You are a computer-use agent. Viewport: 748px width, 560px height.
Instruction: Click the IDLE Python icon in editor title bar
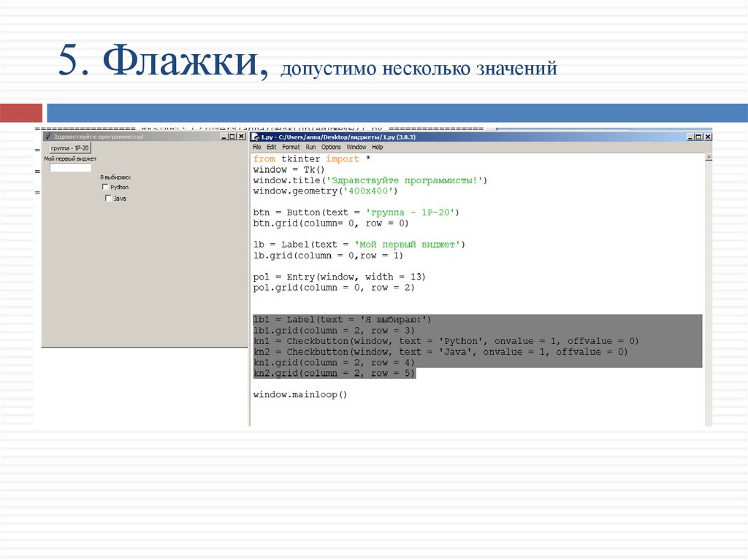[x=255, y=137]
